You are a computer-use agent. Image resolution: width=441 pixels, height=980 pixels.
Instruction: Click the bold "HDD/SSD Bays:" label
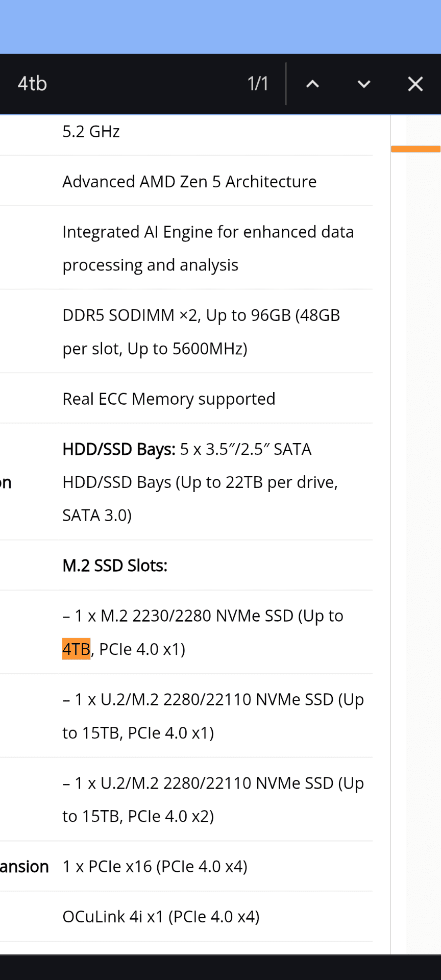pos(118,449)
